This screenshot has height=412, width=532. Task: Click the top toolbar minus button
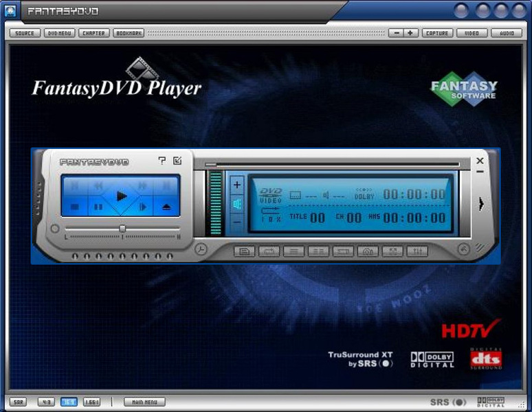click(397, 33)
